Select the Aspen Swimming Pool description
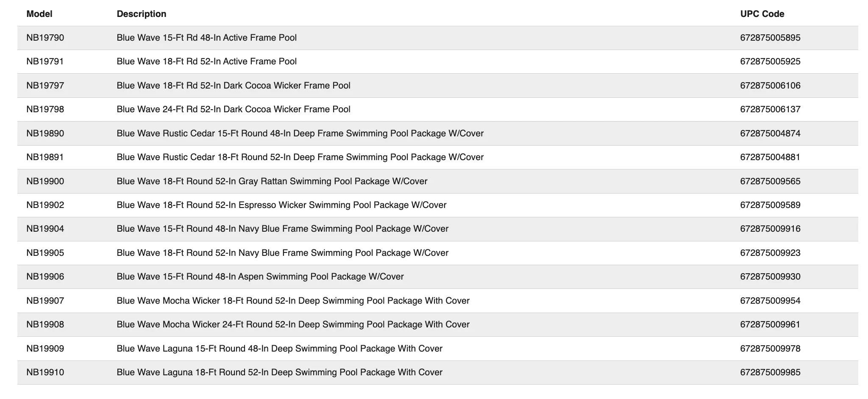This screenshot has width=868, height=399. click(x=260, y=277)
